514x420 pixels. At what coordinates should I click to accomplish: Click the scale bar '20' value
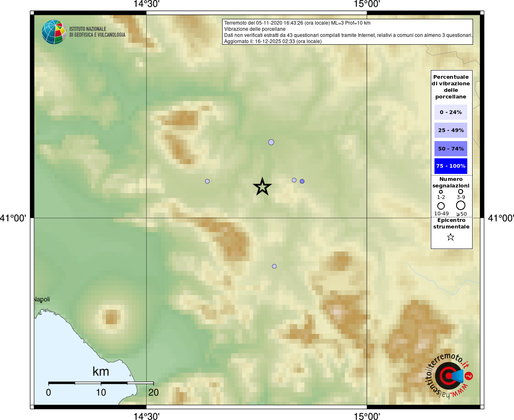coord(153,393)
